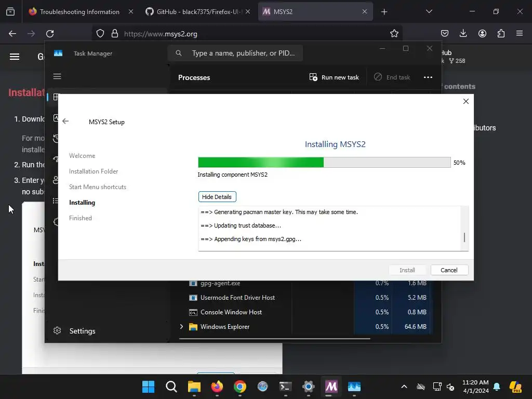The image size is (532, 399).
Task: Select gpg-agent.exe process row
Action: point(305,283)
